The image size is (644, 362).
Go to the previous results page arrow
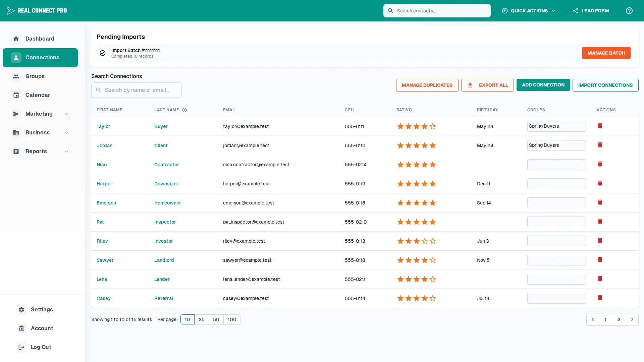(x=593, y=319)
